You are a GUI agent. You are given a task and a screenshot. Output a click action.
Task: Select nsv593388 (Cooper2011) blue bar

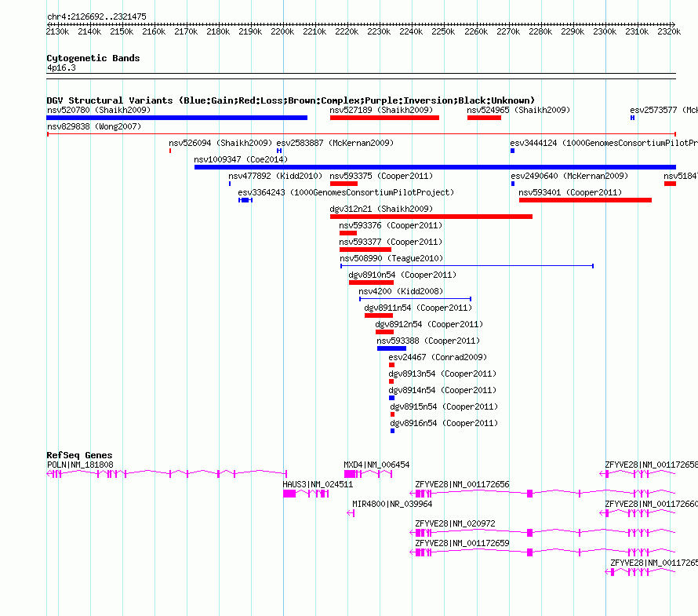tap(391, 348)
